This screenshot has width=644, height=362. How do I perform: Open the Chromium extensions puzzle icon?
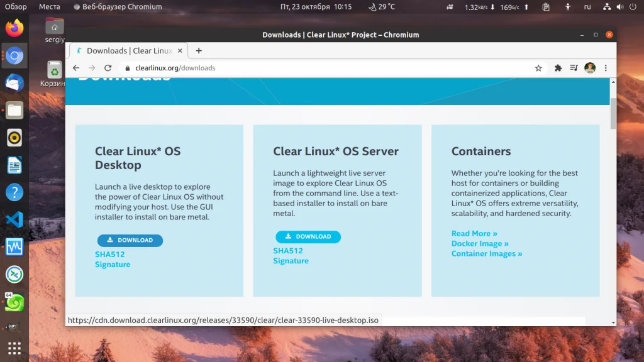point(558,68)
